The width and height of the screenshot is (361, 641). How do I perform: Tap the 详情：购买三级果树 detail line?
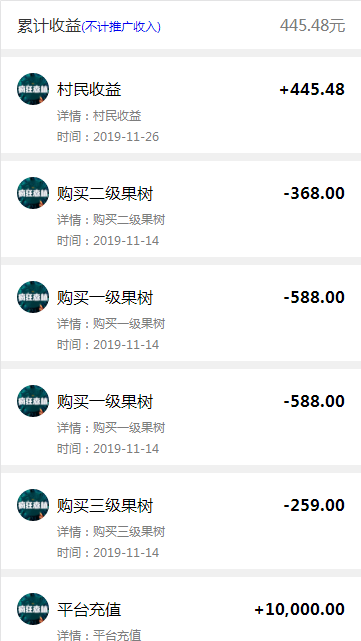[111, 532]
